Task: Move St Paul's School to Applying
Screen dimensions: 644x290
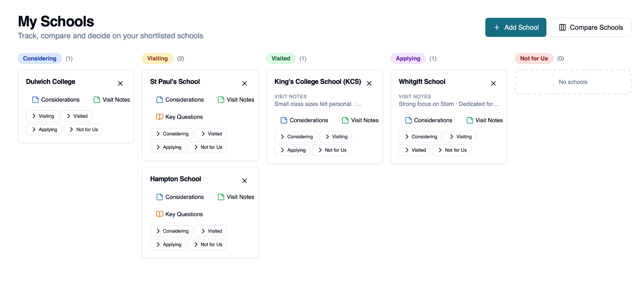Action: [168, 147]
